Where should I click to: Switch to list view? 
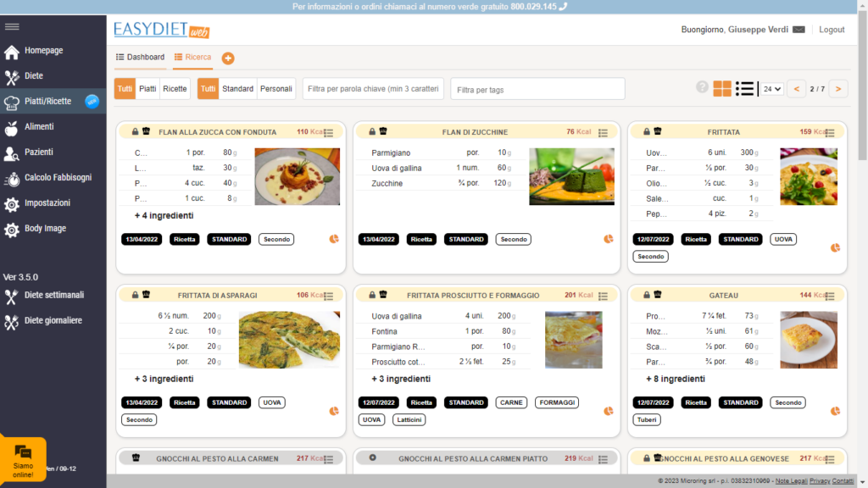[744, 88]
